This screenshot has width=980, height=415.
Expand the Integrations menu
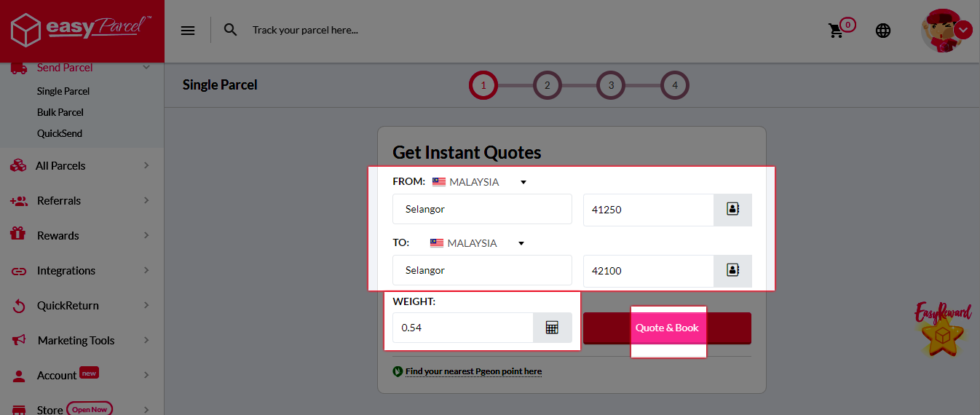146,271
